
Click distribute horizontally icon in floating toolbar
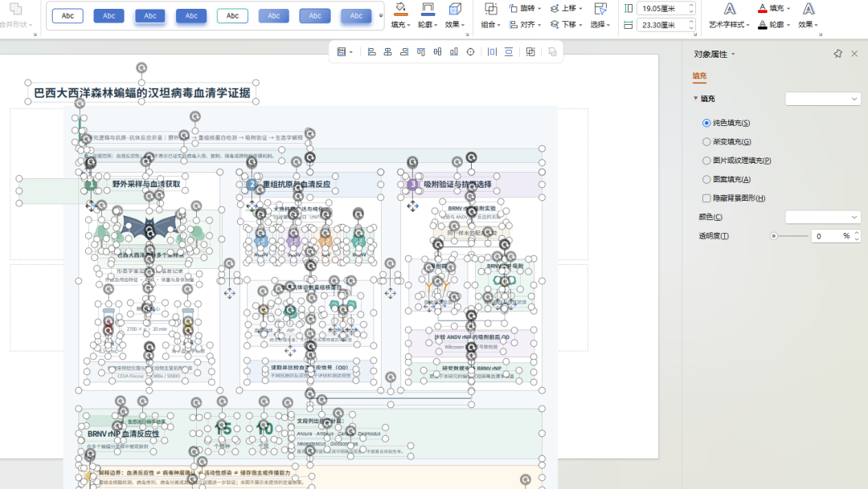pyautogui.click(x=492, y=52)
